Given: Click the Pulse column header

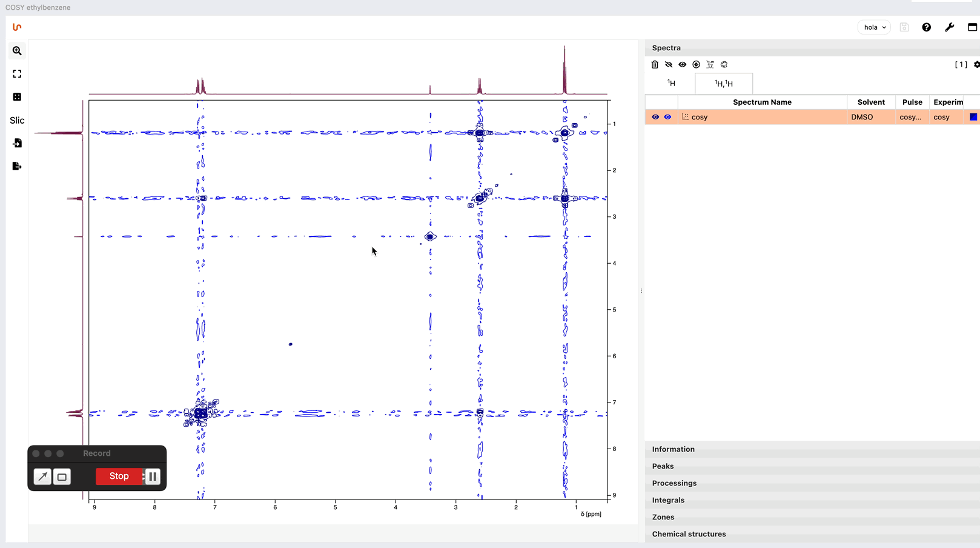Looking at the screenshot, I should point(912,102).
